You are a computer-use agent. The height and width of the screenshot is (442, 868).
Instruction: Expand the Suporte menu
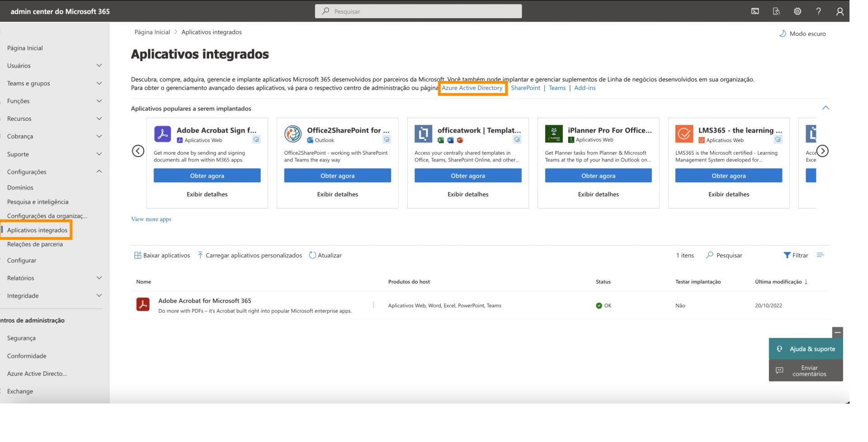[x=99, y=154]
